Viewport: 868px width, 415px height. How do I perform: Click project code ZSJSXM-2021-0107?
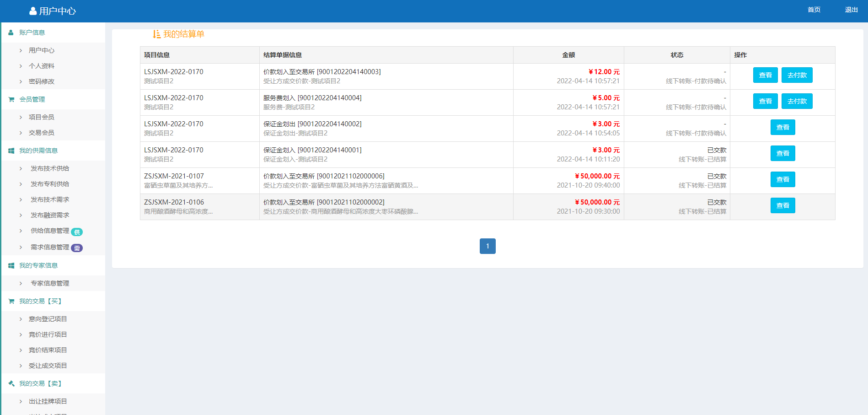pyautogui.click(x=174, y=176)
